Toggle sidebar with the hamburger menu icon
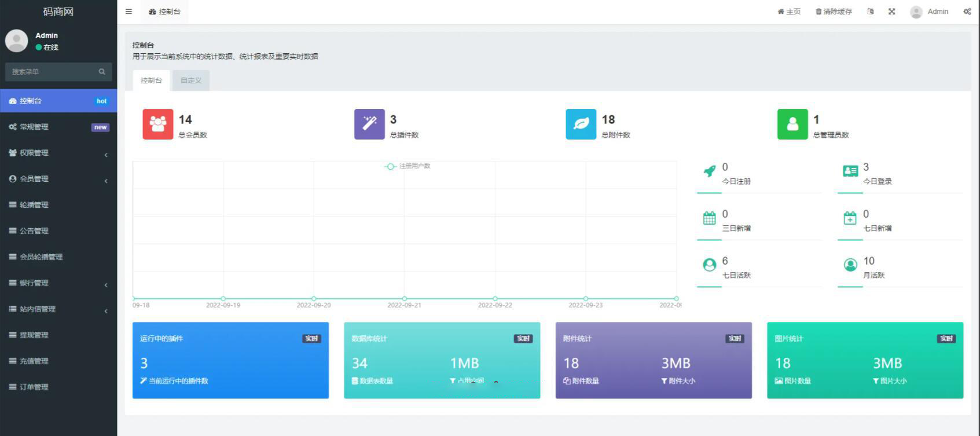Screen dimensions: 980x436 (x=129, y=12)
